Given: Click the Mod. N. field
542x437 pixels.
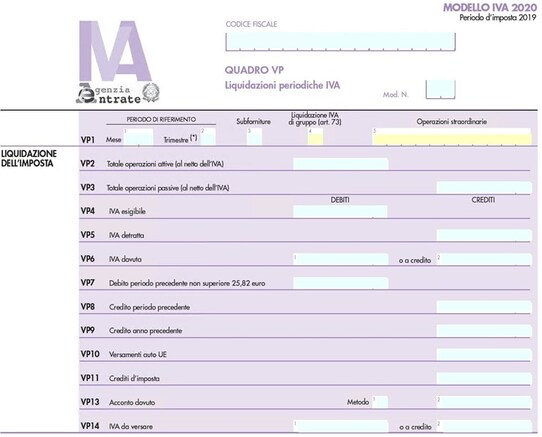Looking at the screenshot, I should tap(440, 89).
